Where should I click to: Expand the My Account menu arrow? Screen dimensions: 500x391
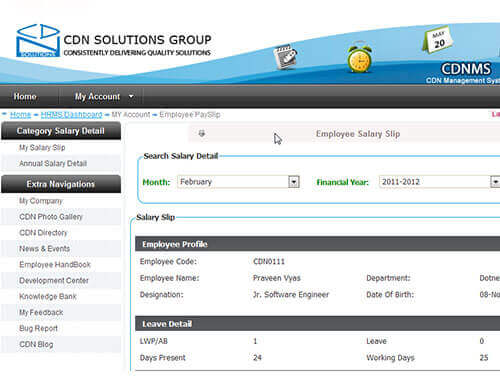(131, 96)
